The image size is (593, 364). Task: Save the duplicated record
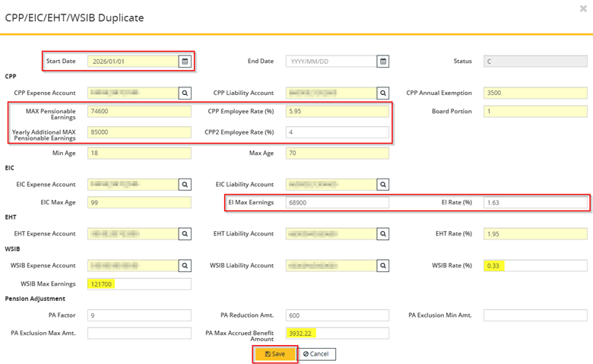coord(275,354)
